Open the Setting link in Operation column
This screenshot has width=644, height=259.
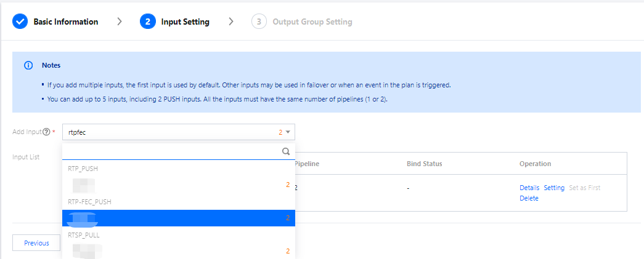pos(554,188)
